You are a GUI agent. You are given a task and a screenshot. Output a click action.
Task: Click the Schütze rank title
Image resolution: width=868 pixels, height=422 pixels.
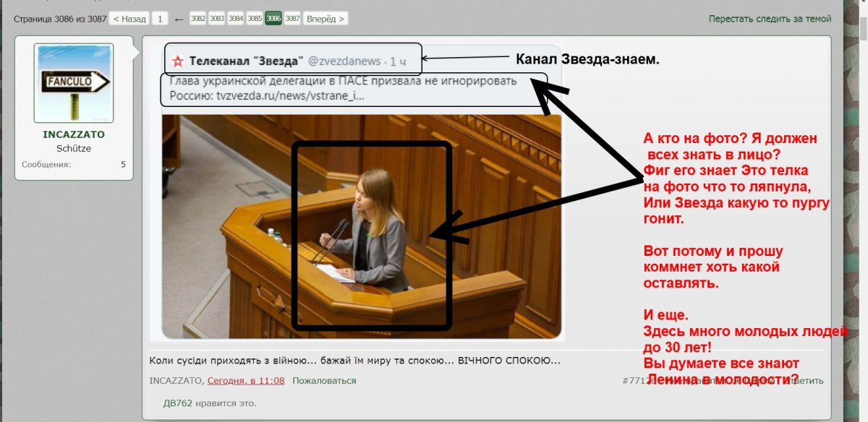coord(74,148)
